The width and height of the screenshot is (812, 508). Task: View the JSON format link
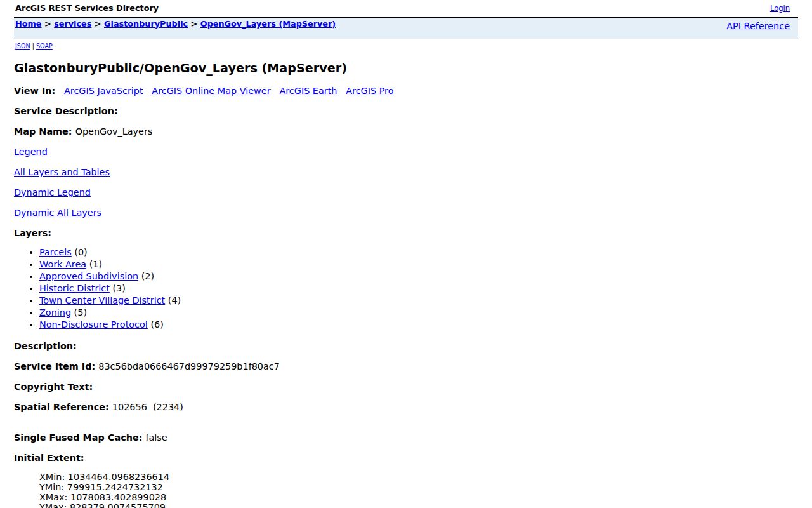tap(22, 46)
